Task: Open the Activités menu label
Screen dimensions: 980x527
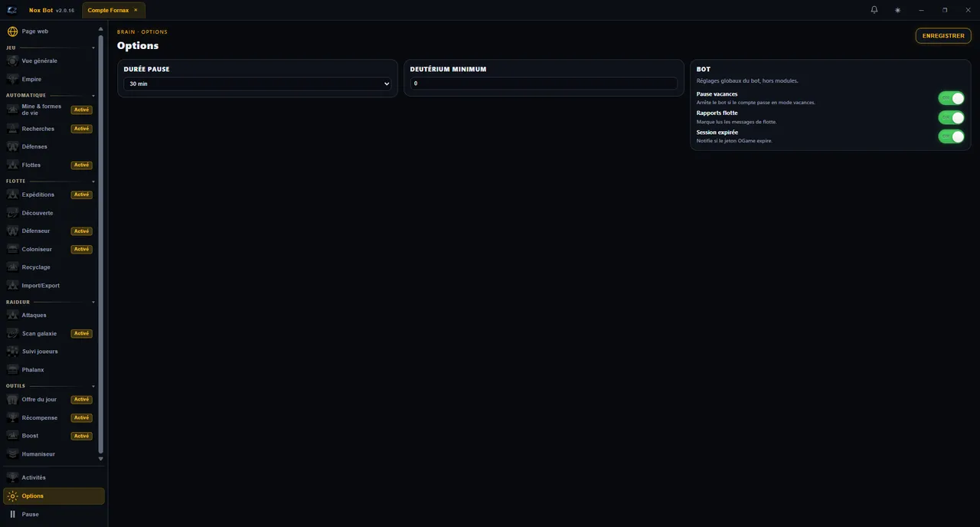Action: click(x=34, y=477)
